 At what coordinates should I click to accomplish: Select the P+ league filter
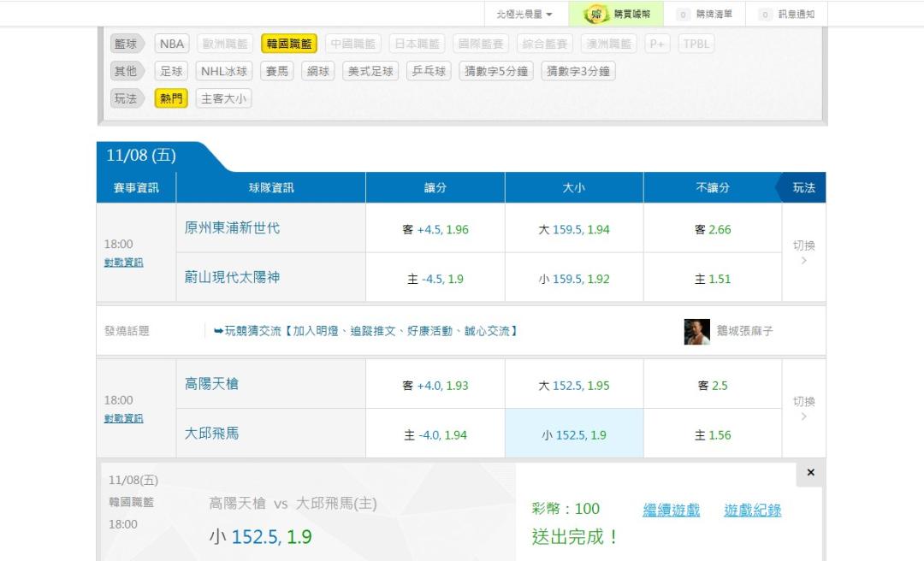657,44
